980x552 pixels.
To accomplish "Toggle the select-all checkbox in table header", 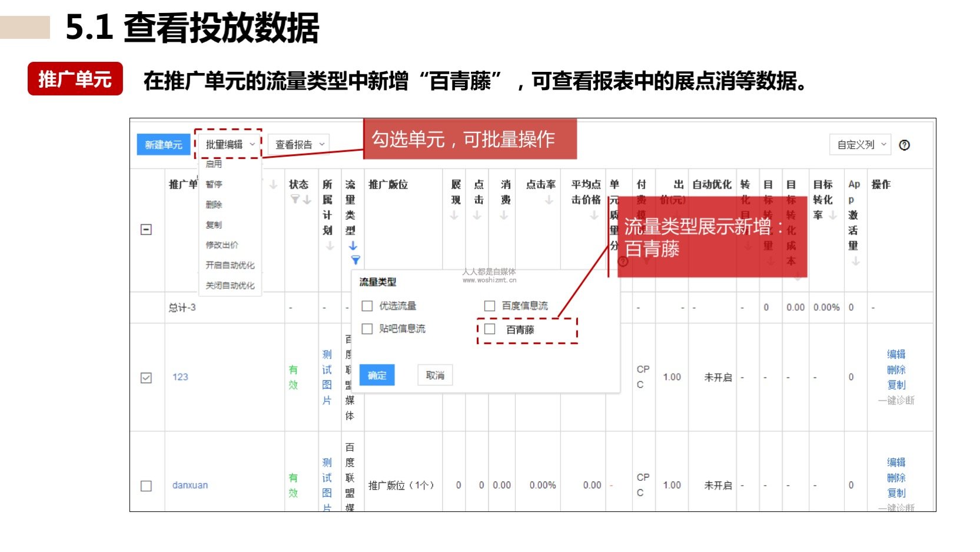I will [x=147, y=230].
